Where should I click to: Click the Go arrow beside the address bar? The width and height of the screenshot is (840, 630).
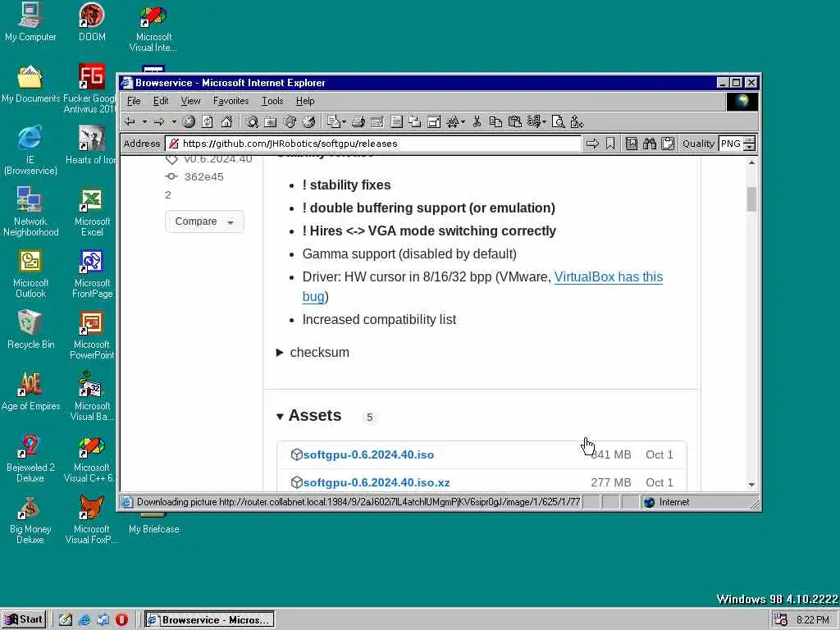(592, 144)
